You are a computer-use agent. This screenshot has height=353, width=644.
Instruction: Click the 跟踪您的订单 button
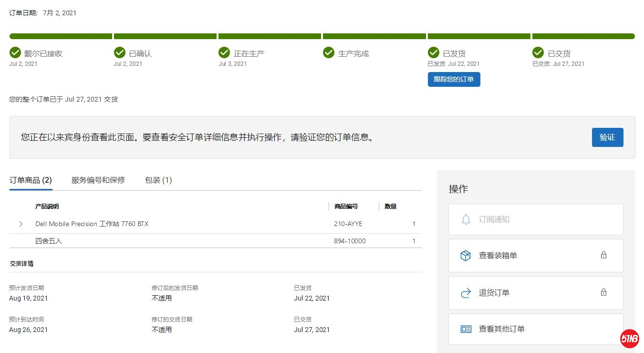454,80
